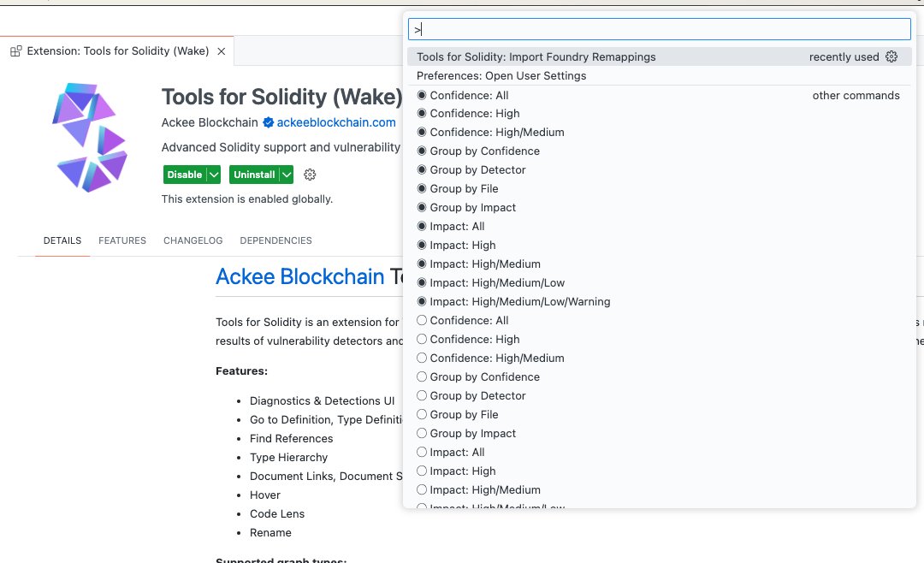
Task: Click empty circle icon beside second Confidence: High
Action: point(421,339)
